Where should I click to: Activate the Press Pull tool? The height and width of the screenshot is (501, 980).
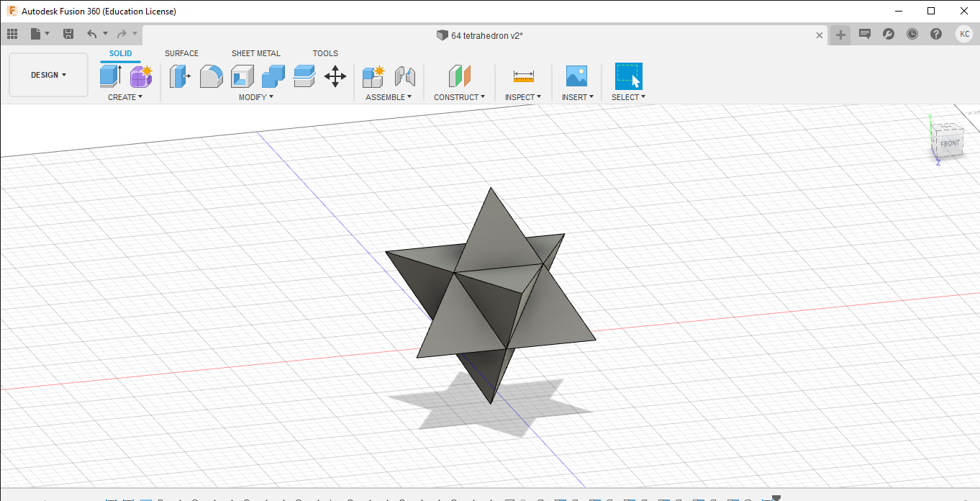(179, 76)
